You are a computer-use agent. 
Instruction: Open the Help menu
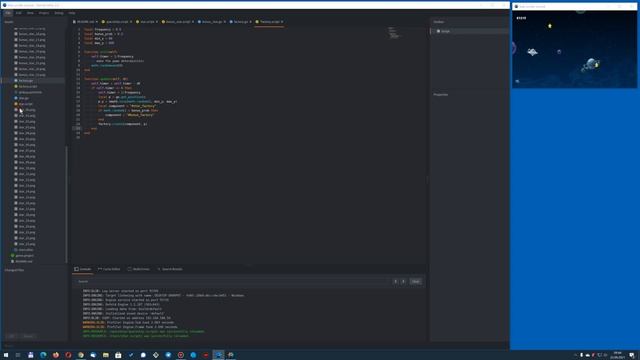(x=72, y=13)
